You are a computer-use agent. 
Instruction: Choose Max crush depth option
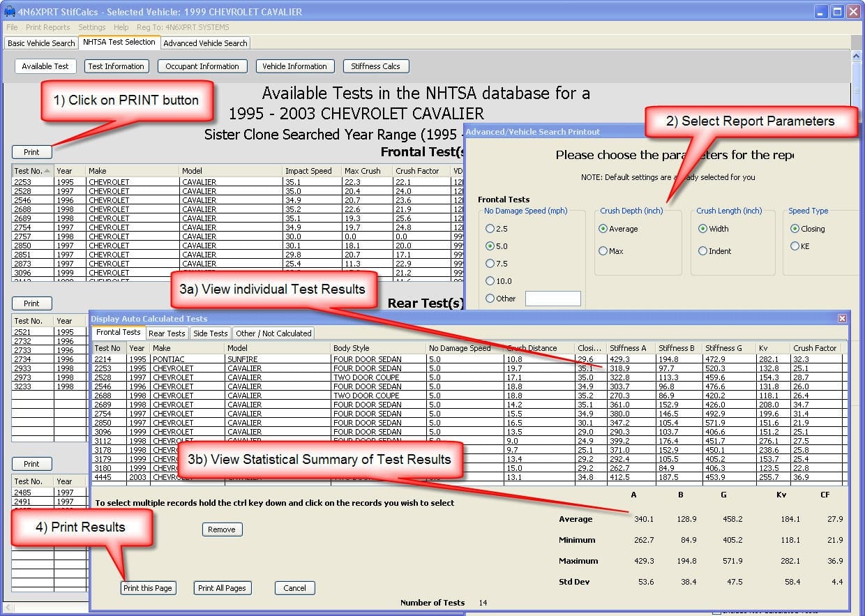pos(603,251)
